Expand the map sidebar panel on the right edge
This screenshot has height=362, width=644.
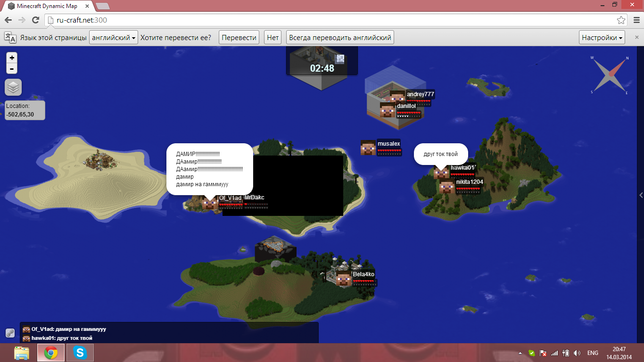(x=641, y=195)
